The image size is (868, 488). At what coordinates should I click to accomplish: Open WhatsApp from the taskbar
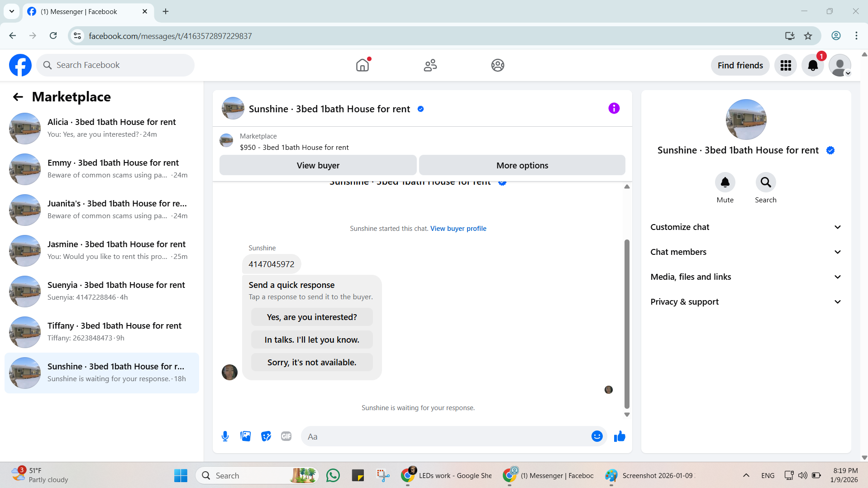click(x=333, y=475)
